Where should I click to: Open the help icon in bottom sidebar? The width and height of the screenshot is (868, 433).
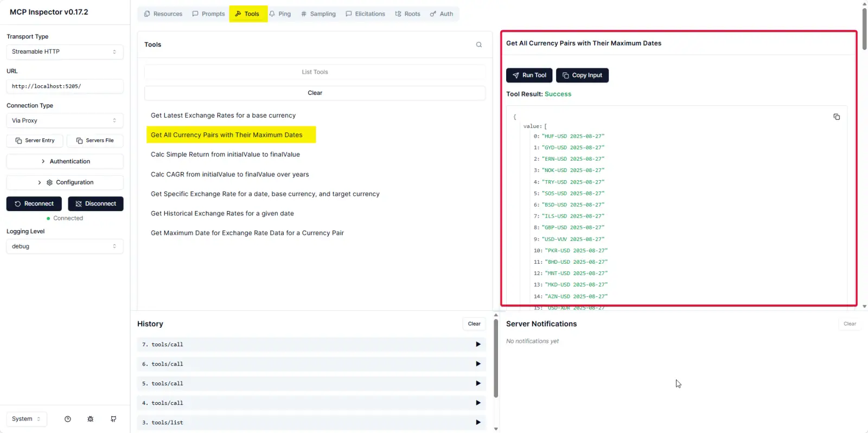pyautogui.click(x=68, y=419)
